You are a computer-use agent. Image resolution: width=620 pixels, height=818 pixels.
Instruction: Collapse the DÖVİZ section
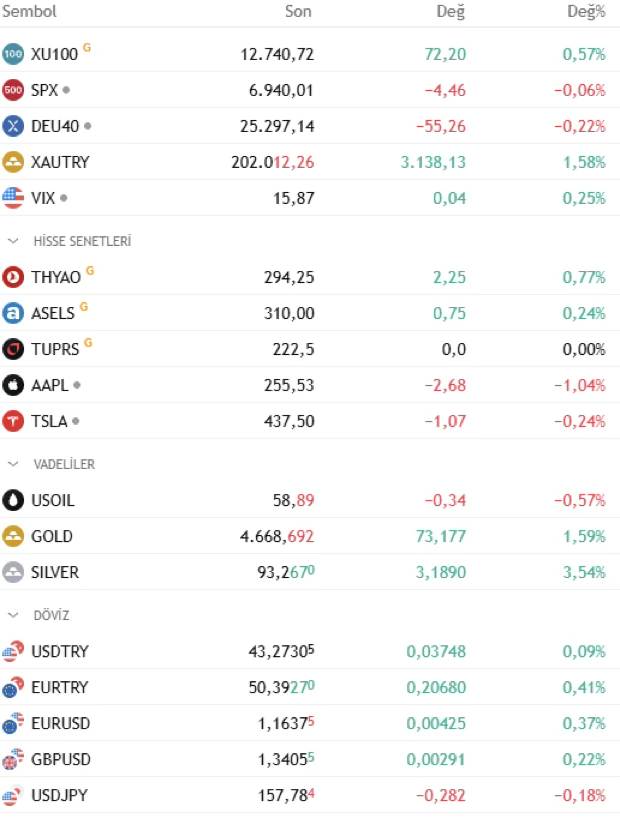[14, 615]
